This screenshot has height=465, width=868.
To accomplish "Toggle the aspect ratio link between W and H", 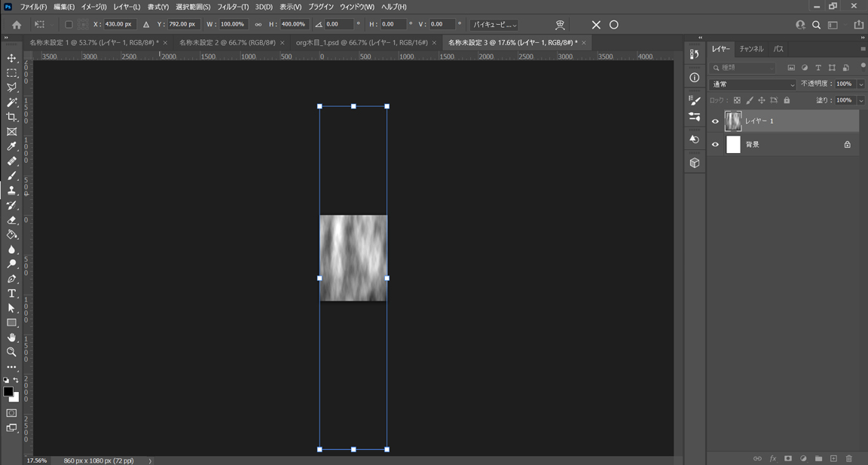I will click(x=258, y=25).
